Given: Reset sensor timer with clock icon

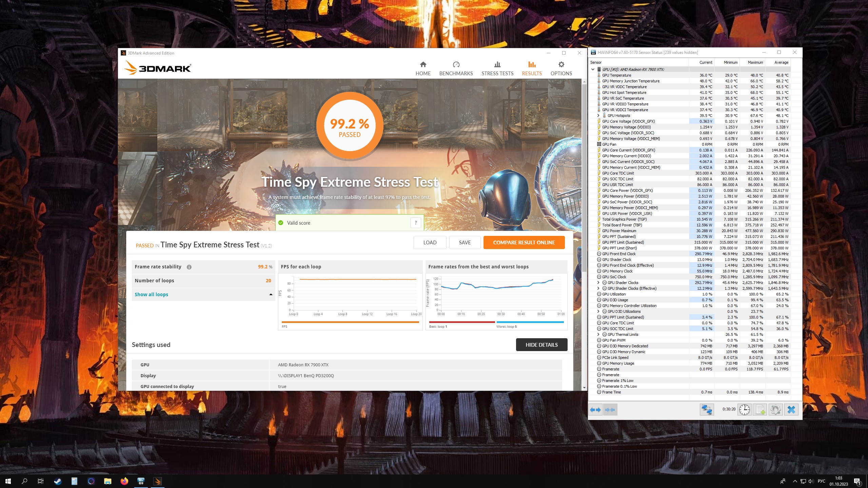Looking at the screenshot, I should click(745, 410).
